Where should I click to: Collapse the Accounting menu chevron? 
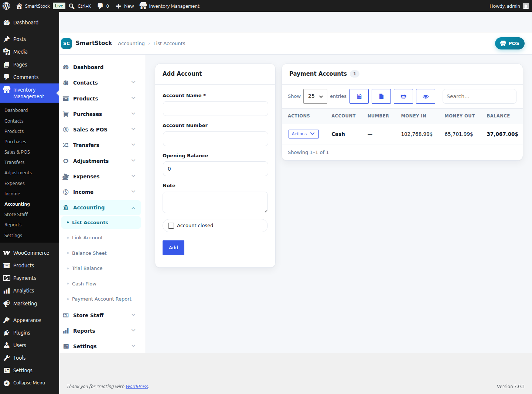click(x=133, y=208)
